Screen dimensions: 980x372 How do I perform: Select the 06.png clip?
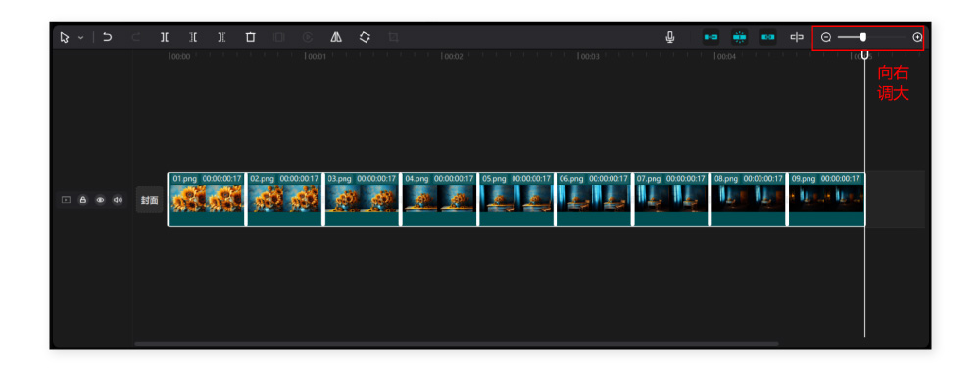(x=594, y=199)
